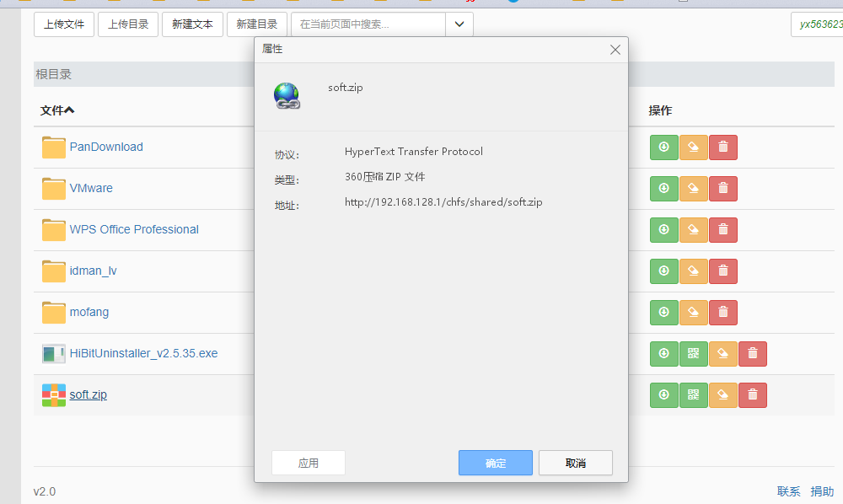Screen dimensions: 843x504
Task: Click the 联系 link in footer
Action: coord(789,491)
